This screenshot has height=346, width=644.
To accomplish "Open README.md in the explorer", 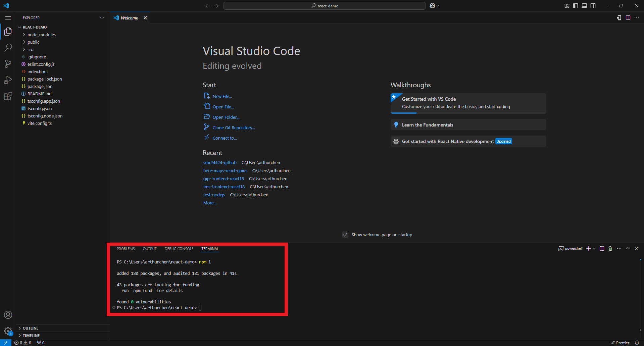I will (x=63, y=94).
